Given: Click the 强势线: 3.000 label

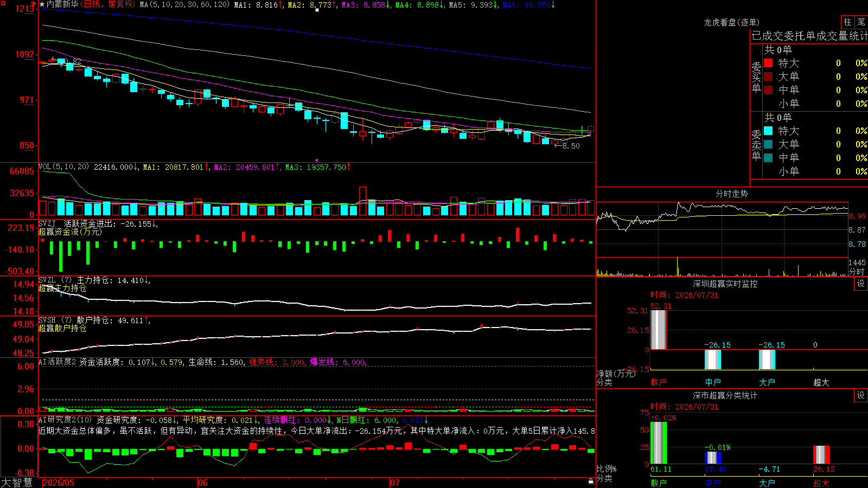Looking at the screenshot, I should [277, 362].
